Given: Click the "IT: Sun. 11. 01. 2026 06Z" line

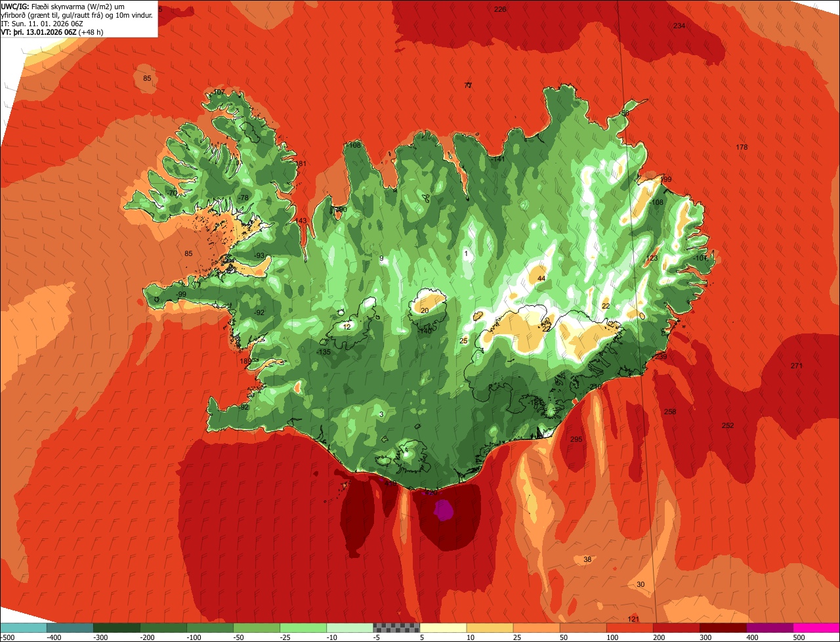Looking at the screenshot, I should click(42, 23).
